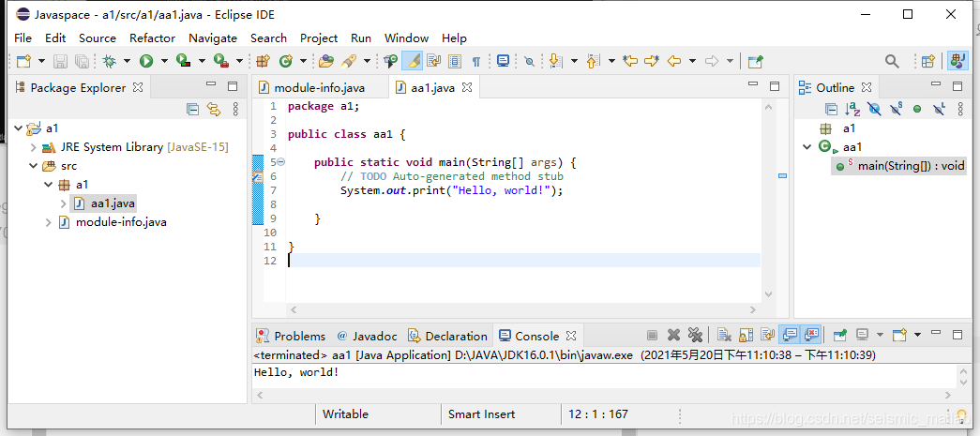980x436 pixels.
Task: Toggle Mark Occurrences highlighter icon
Action: 412,61
